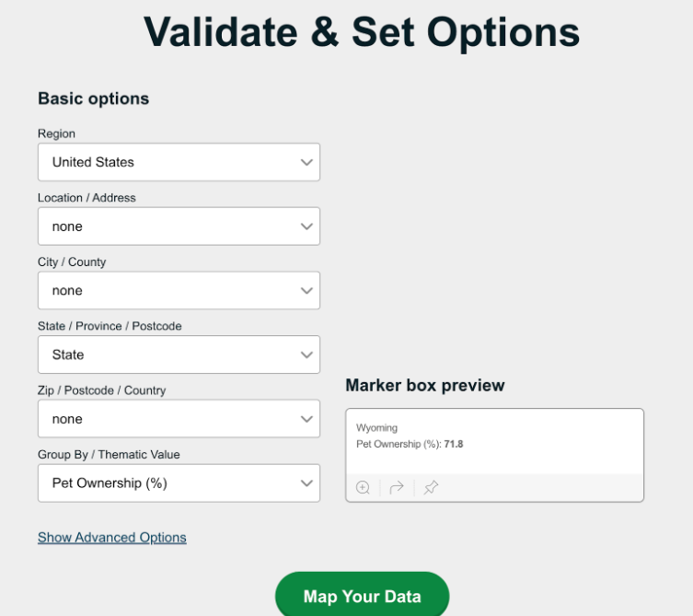Click the Group By / Thematic Value label
This screenshot has height=616, width=693.
[109, 455]
